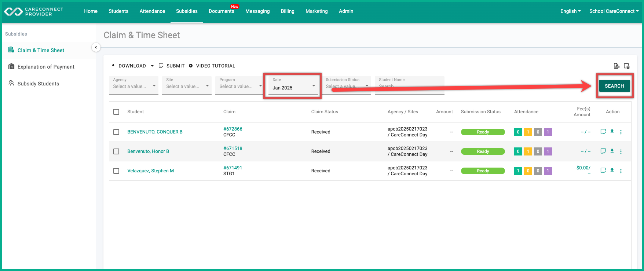Export table via XLSX file icon

(x=616, y=66)
